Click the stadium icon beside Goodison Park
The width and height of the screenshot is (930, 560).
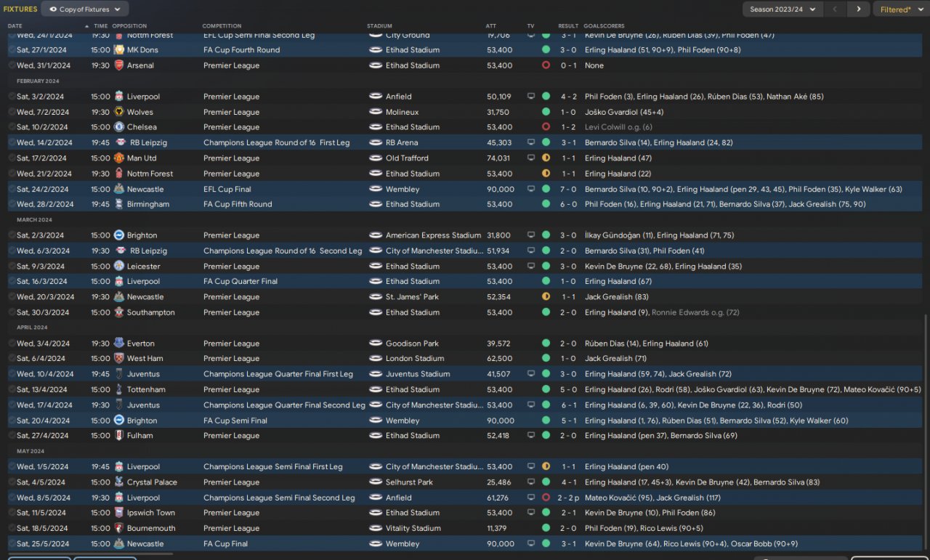(376, 344)
